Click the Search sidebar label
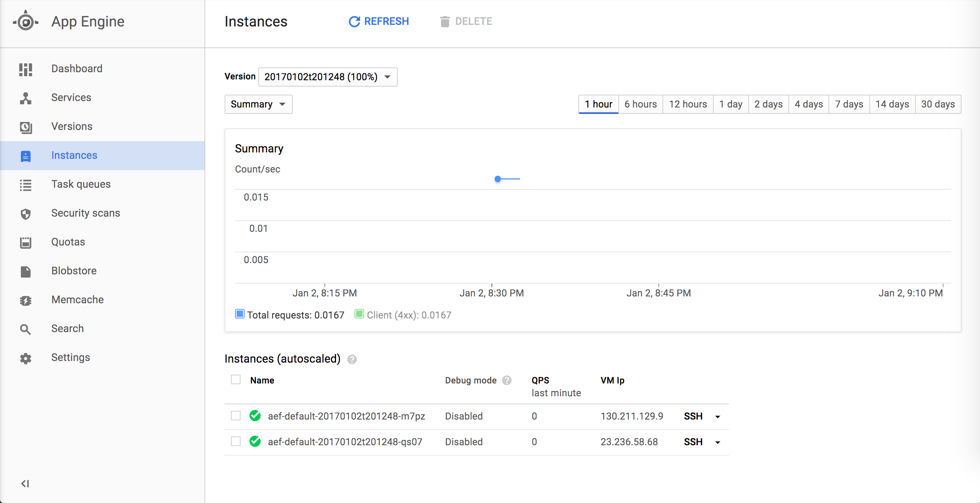 [x=67, y=329]
